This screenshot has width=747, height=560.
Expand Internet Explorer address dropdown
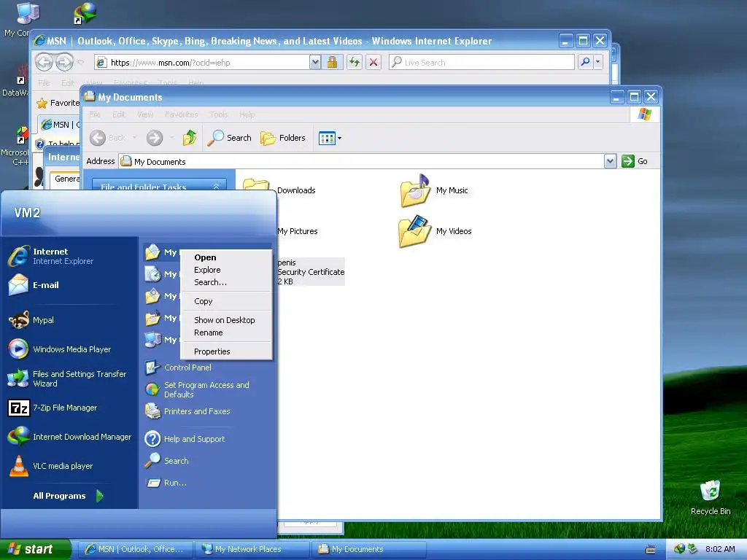pyautogui.click(x=315, y=63)
